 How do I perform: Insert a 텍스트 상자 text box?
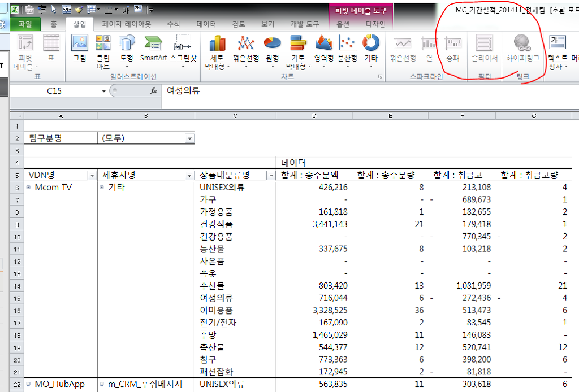558,48
